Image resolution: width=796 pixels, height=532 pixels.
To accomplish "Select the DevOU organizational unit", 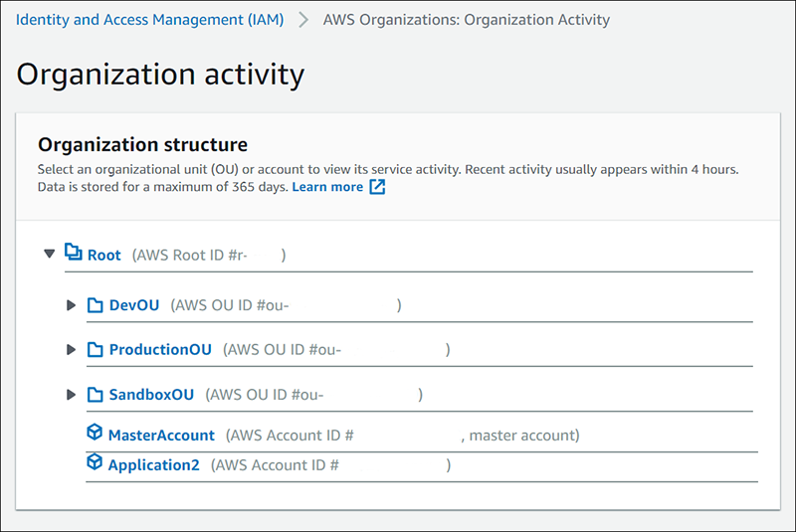I will [134, 305].
